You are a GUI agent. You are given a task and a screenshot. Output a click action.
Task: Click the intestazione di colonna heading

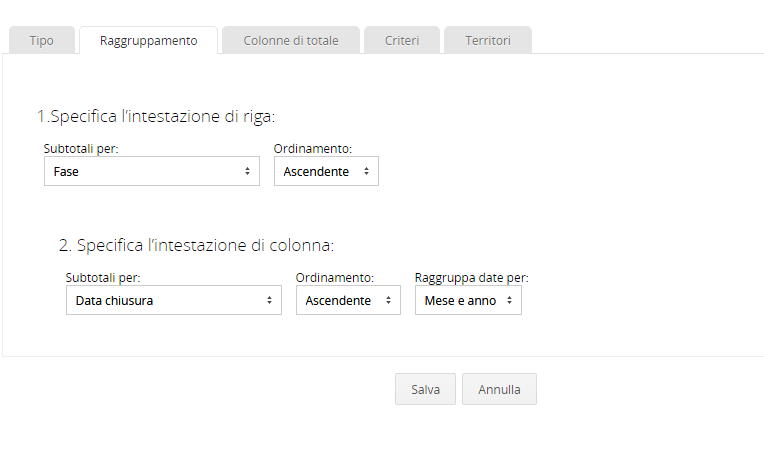pyautogui.click(x=196, y=245)
